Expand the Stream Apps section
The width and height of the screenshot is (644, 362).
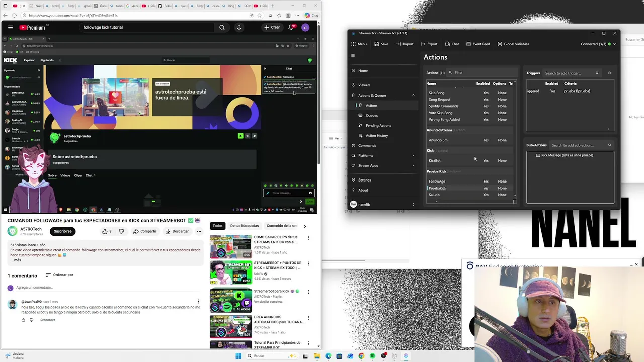(x=383, y=165)
